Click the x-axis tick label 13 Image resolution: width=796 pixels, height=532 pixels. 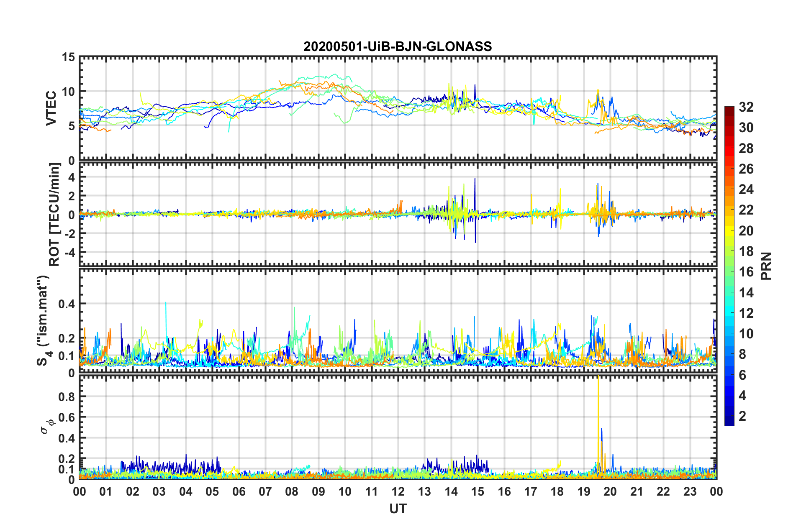pos(424,491)
